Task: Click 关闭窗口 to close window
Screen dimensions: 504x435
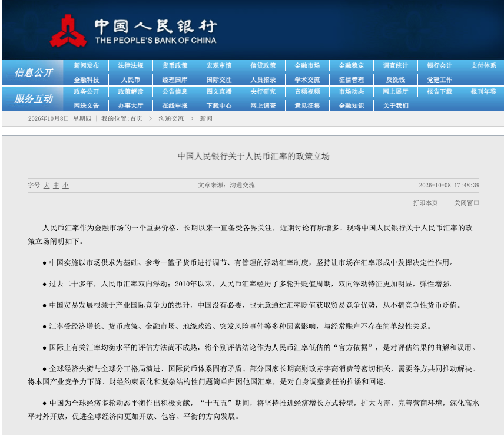Action: pos(467,203)
